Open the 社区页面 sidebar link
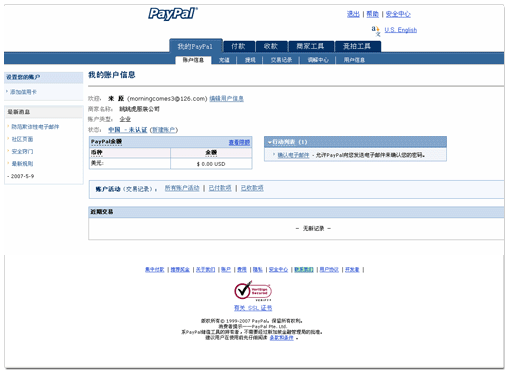Image resolution: width=506 pixels, height=370 pixels. (22, 139)
